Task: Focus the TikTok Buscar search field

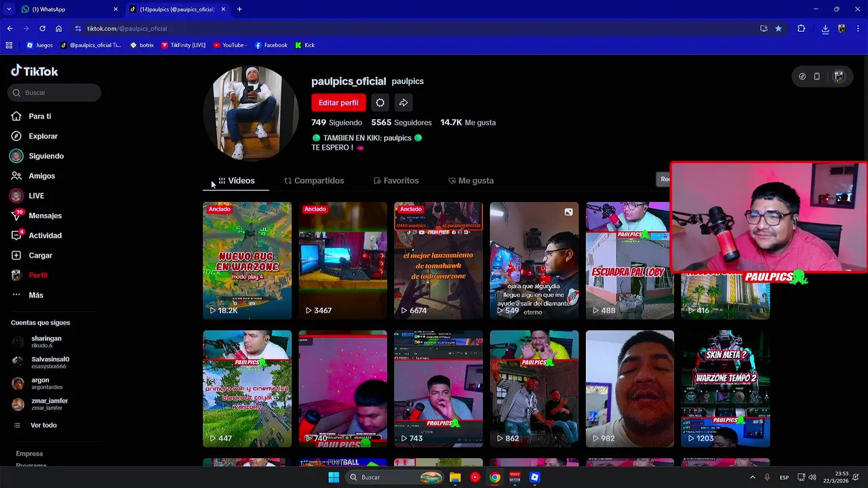Action: coord(55,93)
